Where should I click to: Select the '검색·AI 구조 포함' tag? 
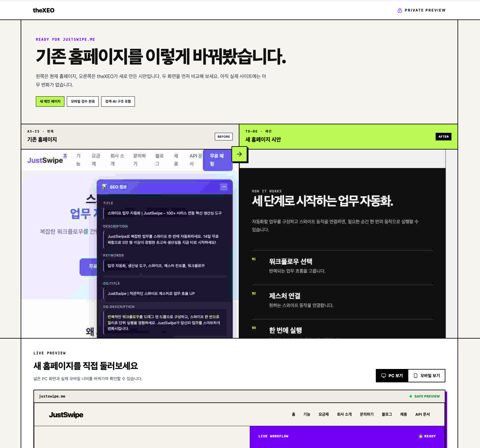[x=118, y=102]
